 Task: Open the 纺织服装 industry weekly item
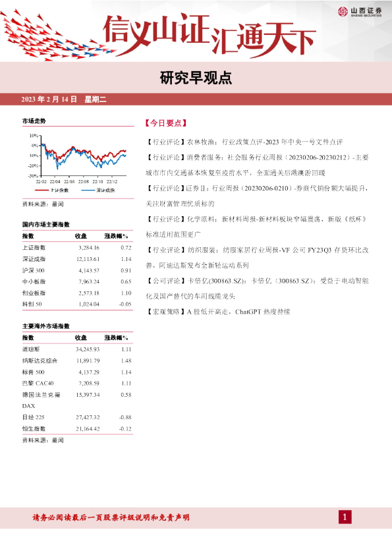(x=257, y=257)
